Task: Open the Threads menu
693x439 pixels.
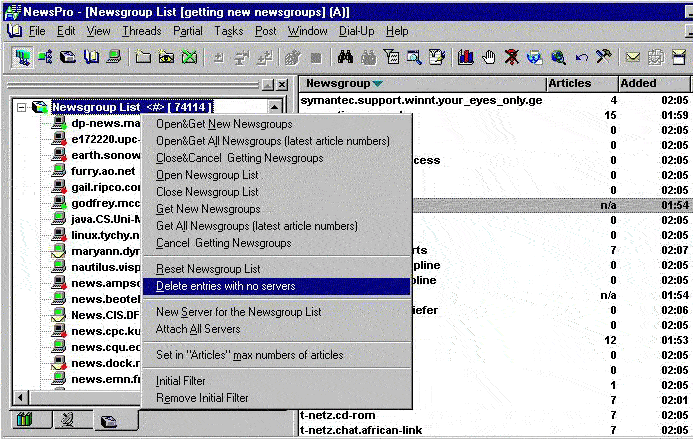Action: 142,31
